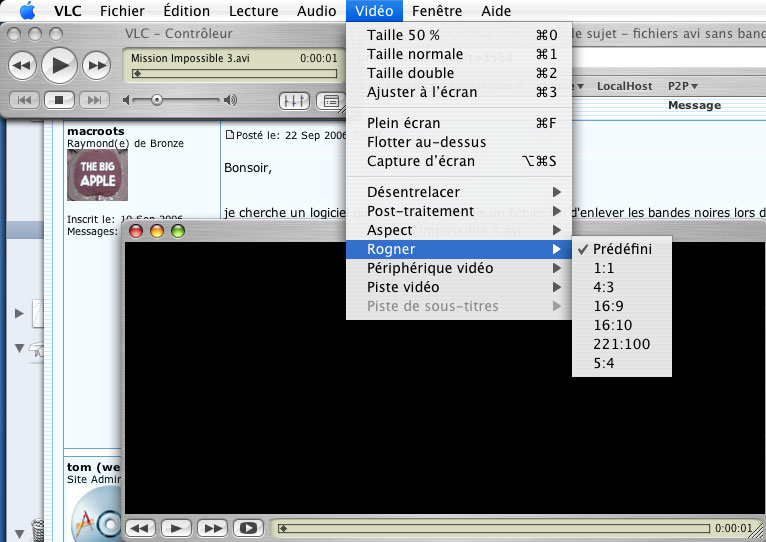Click the rewind button in VLC Contrôleur
Viewport: 766px width, 542px height.
[22, 65]
